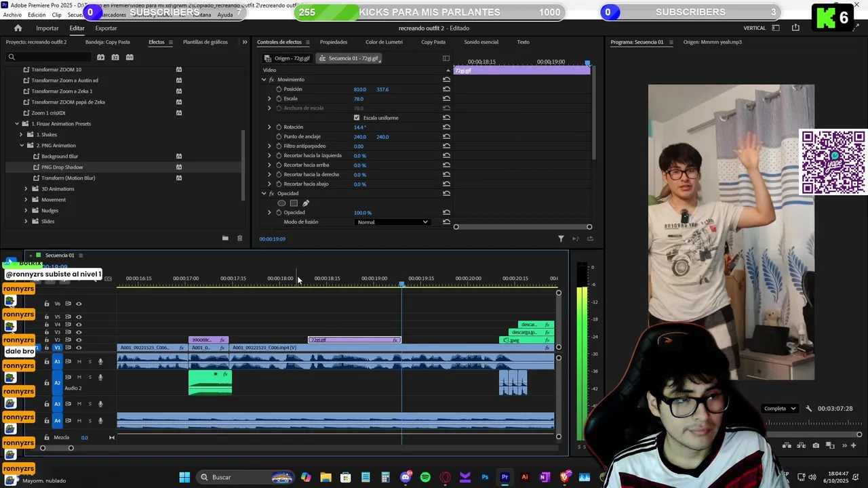Delete custom item with the trash icon

tap(239, 238)
